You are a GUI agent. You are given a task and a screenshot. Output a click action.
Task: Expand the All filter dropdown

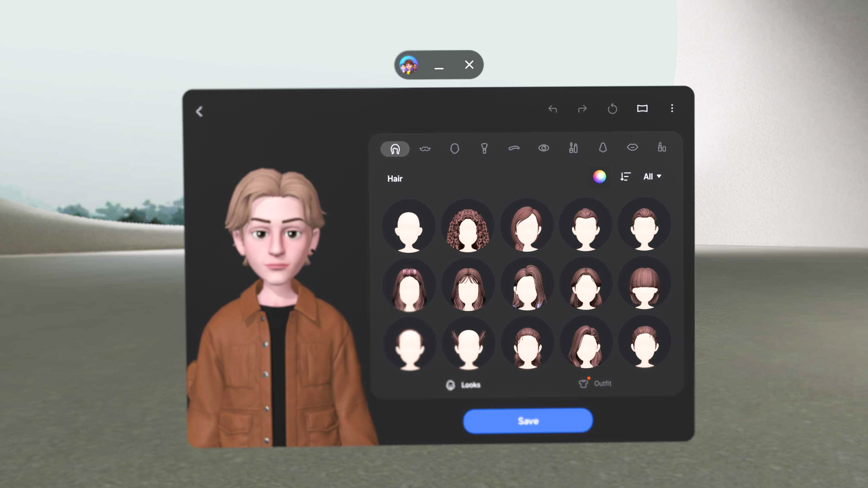click(x=652, y=177)
